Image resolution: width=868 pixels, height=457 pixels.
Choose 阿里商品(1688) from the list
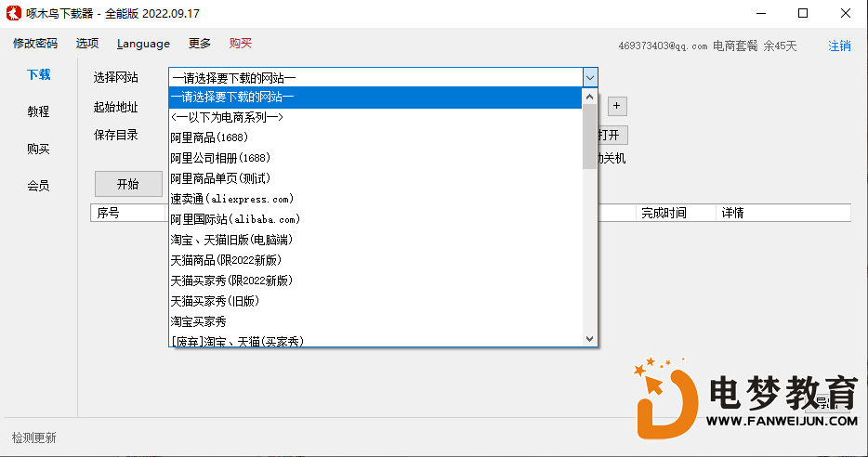coord(375,137)
